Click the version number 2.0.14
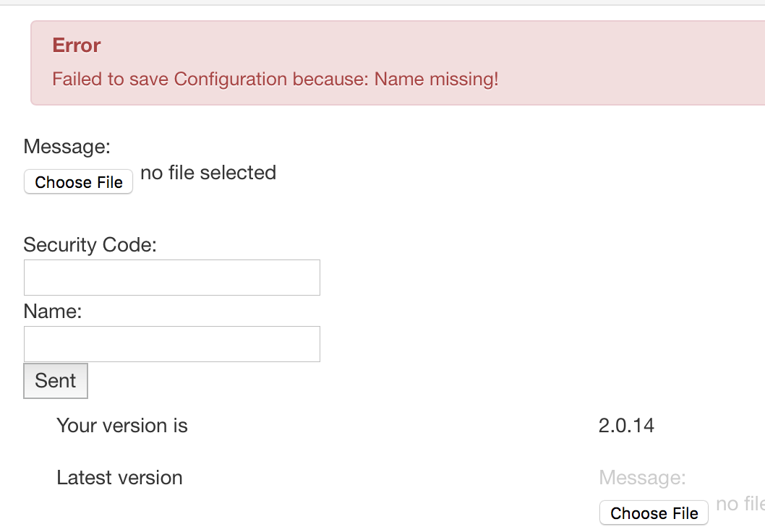The width and height of the screenshot is (765, 532). pos(626,426)
